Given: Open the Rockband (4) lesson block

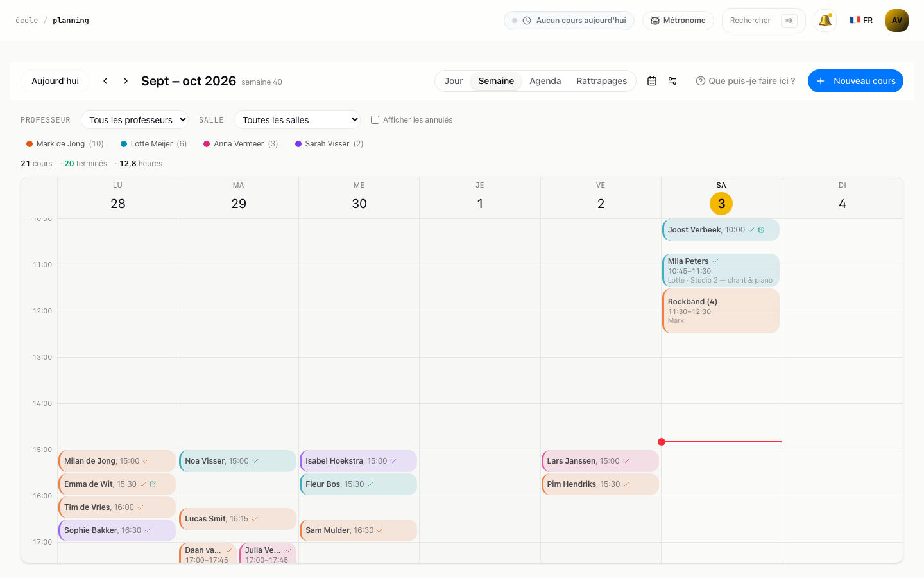Looking at the screenshot, I should (x=721, y=311).
